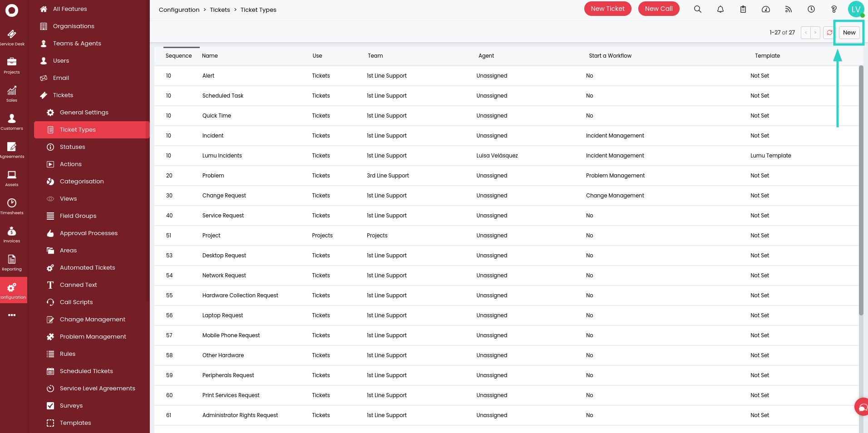The image size is (868, 433).
Task: Click the refresh list icon
Action: click(x=829, y=33)
